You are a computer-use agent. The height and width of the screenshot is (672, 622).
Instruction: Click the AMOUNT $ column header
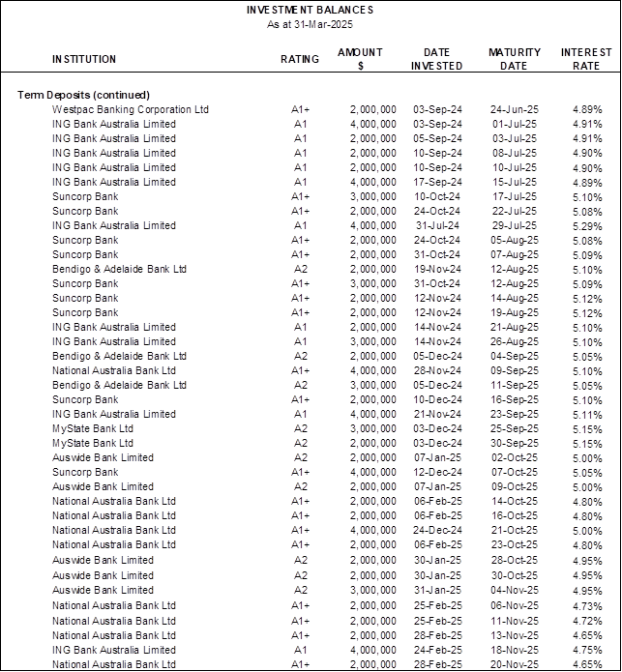point(360,59)
